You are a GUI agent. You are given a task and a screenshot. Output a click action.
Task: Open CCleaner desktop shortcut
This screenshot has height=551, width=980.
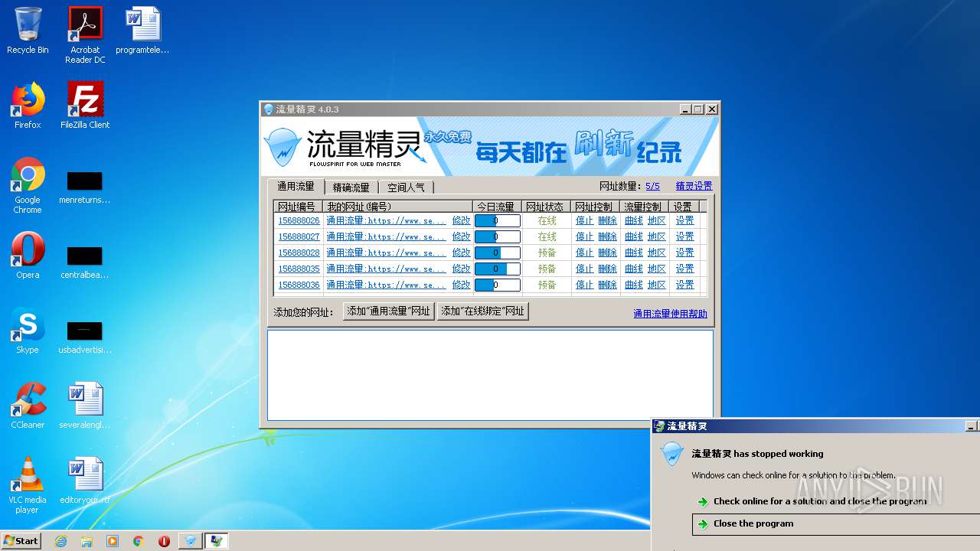point(28,406)
